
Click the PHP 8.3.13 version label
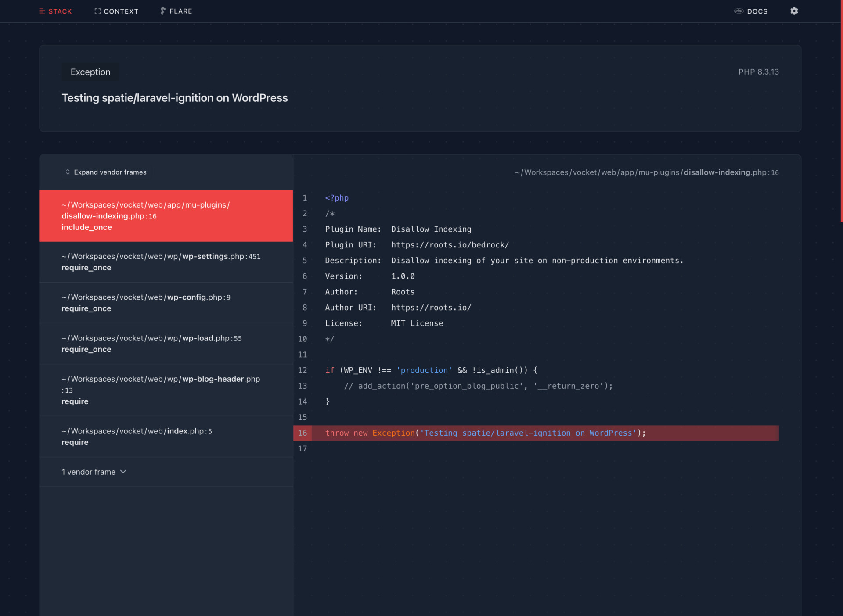pyautogui.click(x=758, y=72)
